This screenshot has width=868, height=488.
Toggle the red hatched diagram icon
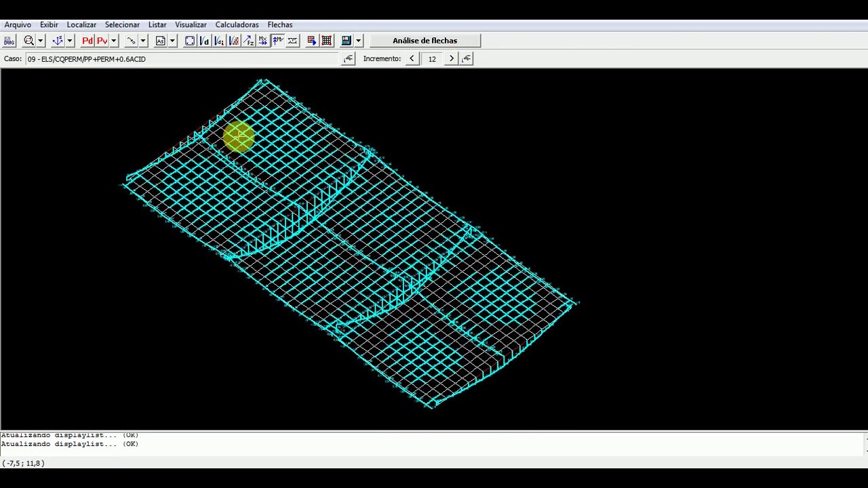pyautogui.click(x=234, y=41)
